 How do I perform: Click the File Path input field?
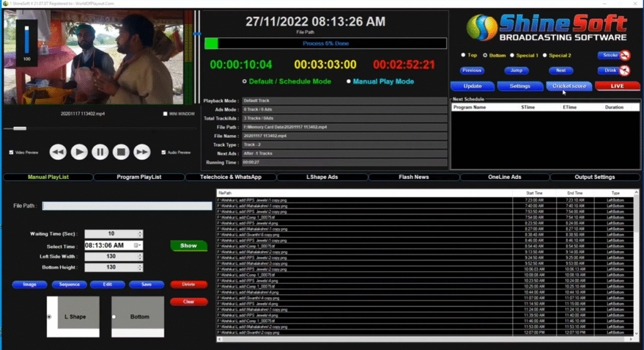coord(127,206)
